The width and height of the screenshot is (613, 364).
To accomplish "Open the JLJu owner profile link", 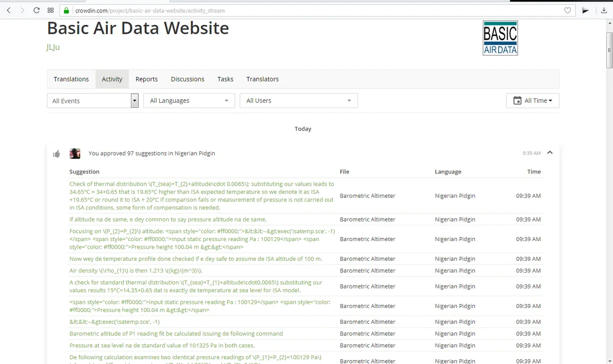I will pos(53,47).
